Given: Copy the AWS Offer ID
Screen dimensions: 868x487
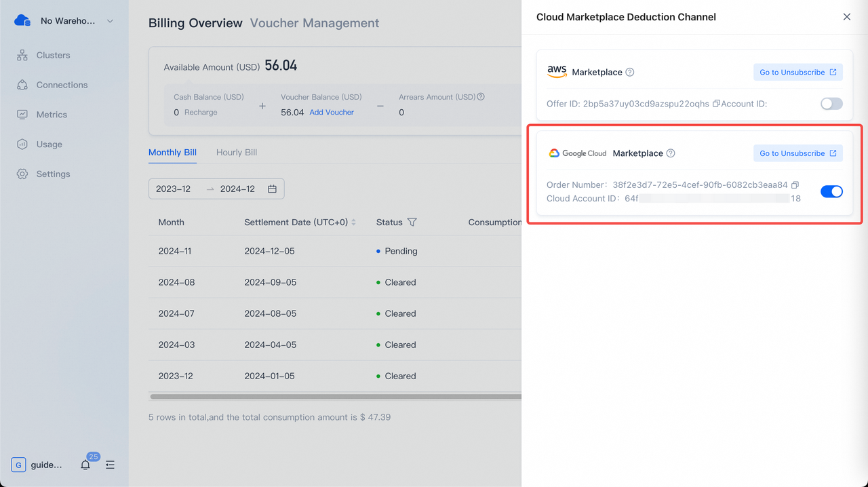Looking at the screenshot, I should coord(716,104).
